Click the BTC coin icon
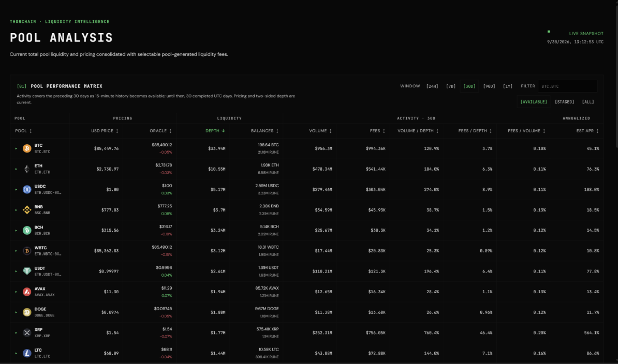Image resolution: width=618 pixels, height=364 pixels. [27, 148]
